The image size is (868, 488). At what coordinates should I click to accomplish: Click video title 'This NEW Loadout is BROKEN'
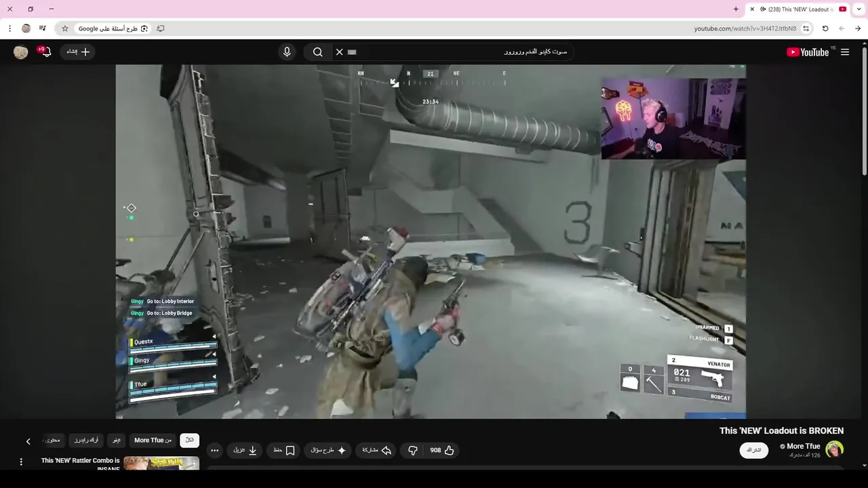[781, 431]
